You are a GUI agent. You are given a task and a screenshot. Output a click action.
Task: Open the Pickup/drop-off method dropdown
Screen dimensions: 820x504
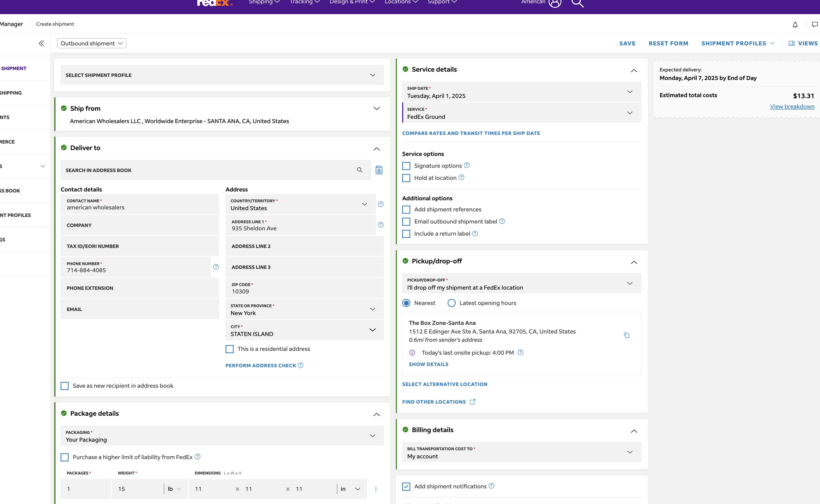click(521, 283)
